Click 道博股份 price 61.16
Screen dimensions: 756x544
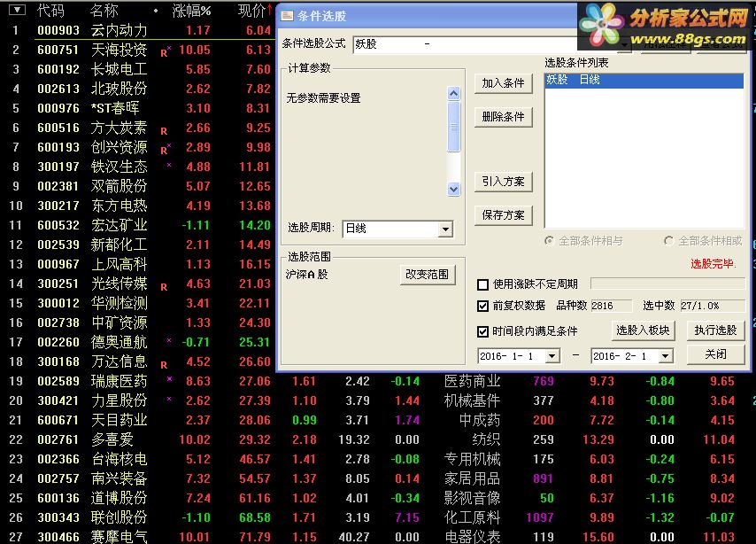tap(255, 498)
